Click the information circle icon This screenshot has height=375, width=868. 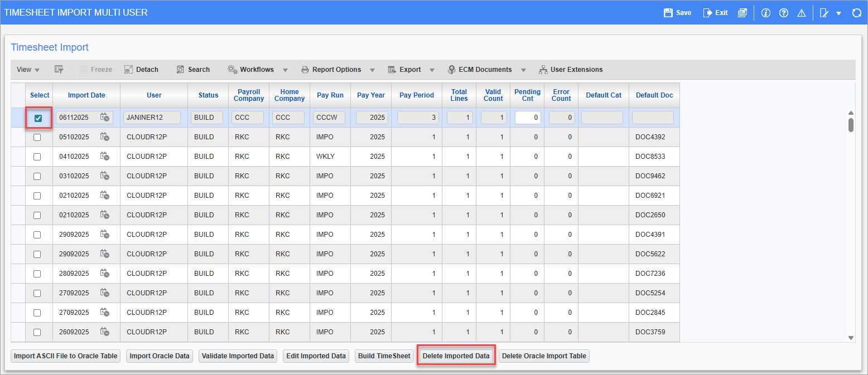tap(765, 12)
